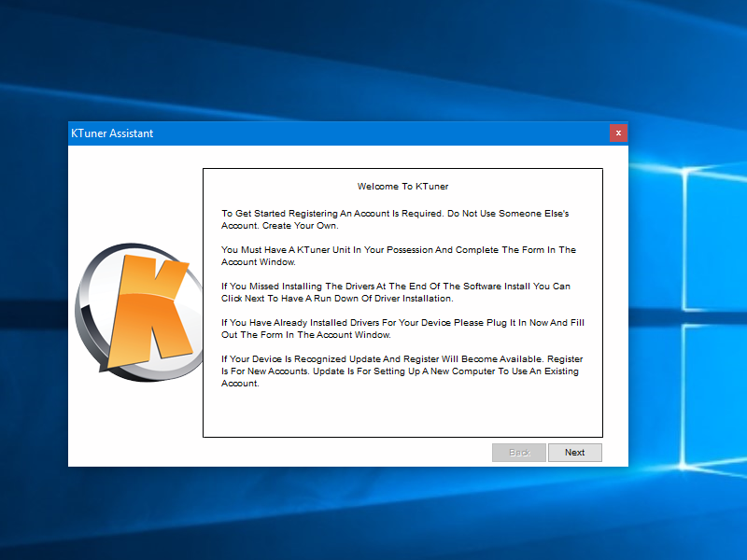Image resolution: width=747 pixels, height=560 pixels.
Task: Click the paragraph starting "If Your Device Is Recognized"
Action: pyautogui.click(x=402, y=371)
